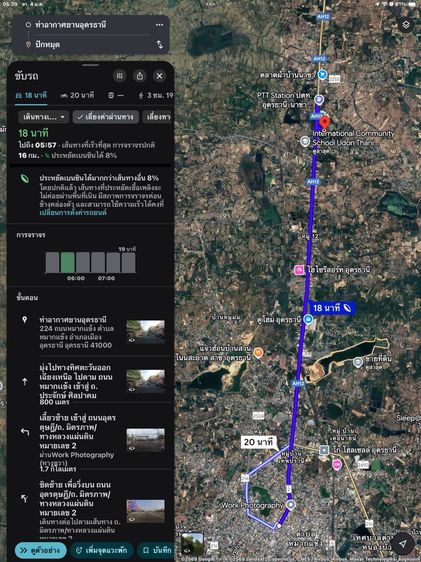The image size is (421, 562).
Task: Select the starting point ท่าอากาศยานอุดรธานี step
Action: tap(91, 332)
